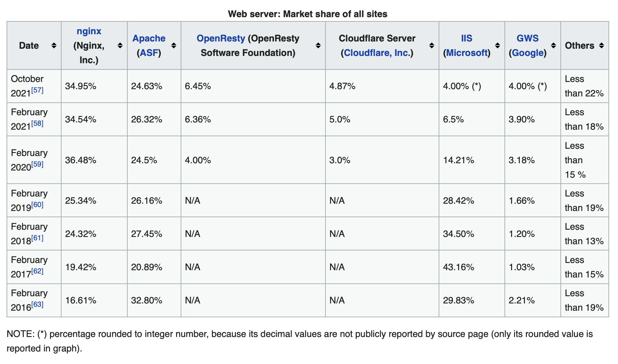This screenshot has width=618, height=364.
Task: Sort by IIS column arrows
Action: pyautogui.click(x=498, y=45)
